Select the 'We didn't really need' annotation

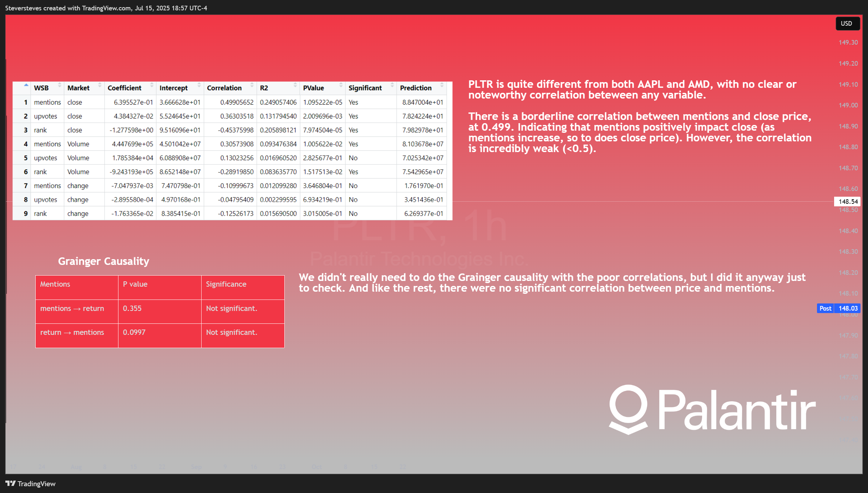coord(552,283)
